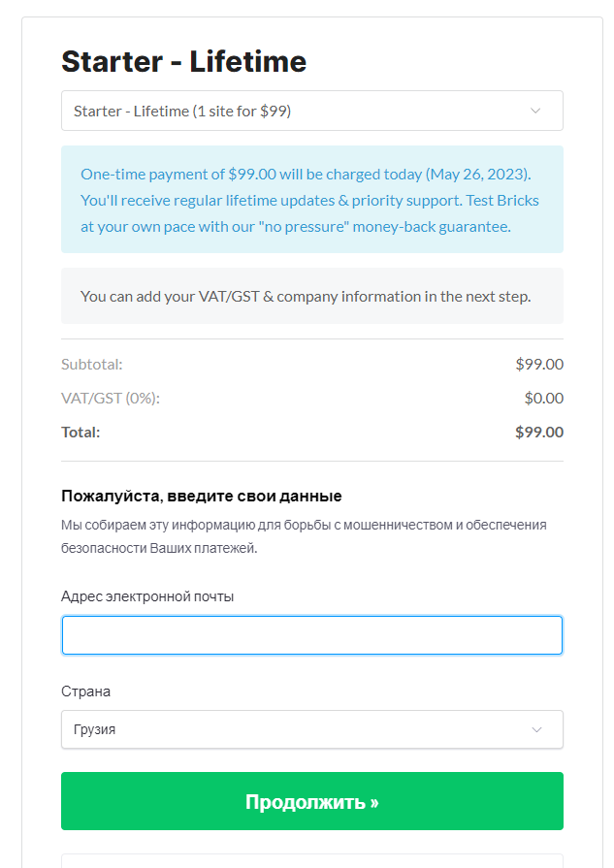
Task: Click the VAT/GST company information notice
Action: pos(306,296)
